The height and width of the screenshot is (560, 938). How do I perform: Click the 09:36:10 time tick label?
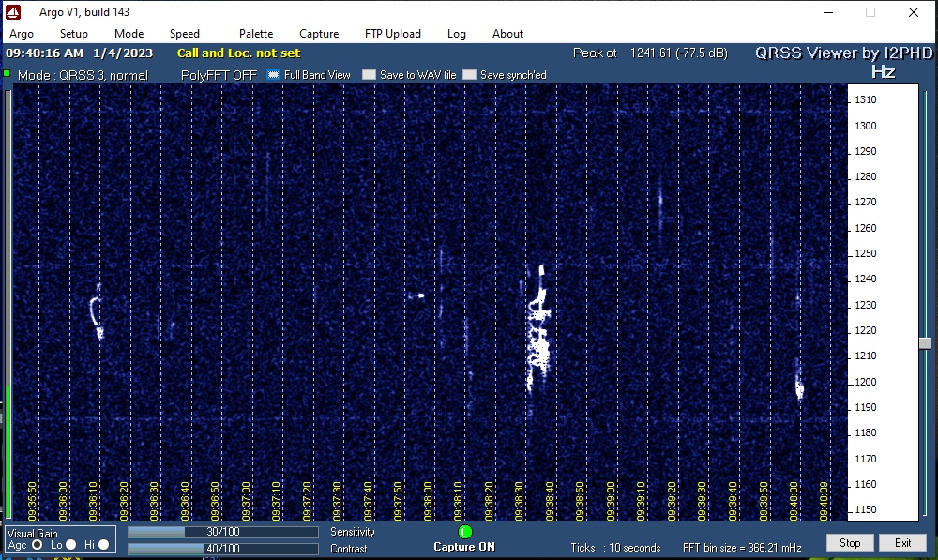coord(93,501)
